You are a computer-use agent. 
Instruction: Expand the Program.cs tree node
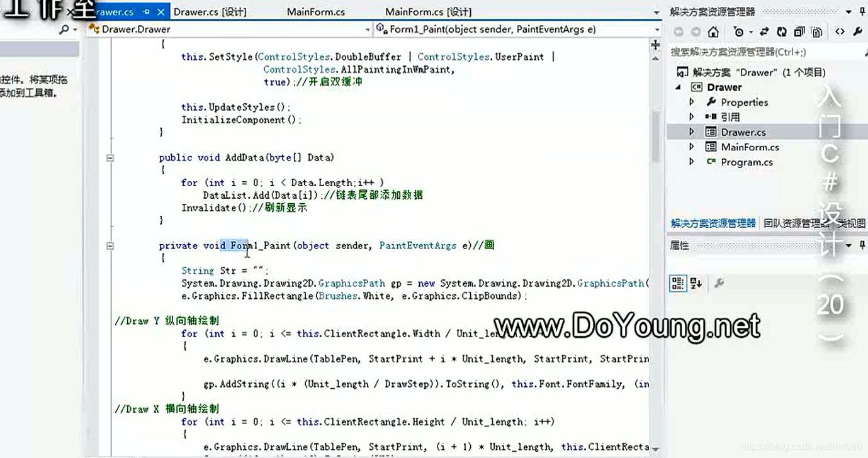pyautogui.click(x=692, y=162)
